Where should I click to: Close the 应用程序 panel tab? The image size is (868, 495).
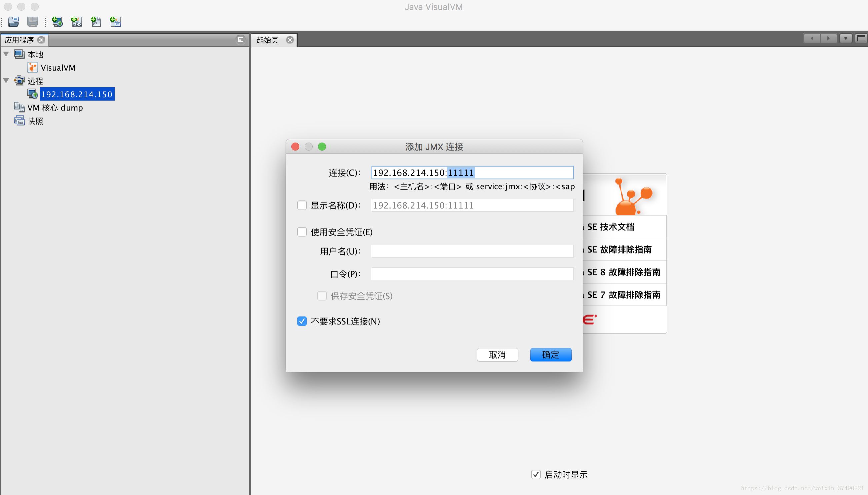pyautogui.click(x=41, y=40)
